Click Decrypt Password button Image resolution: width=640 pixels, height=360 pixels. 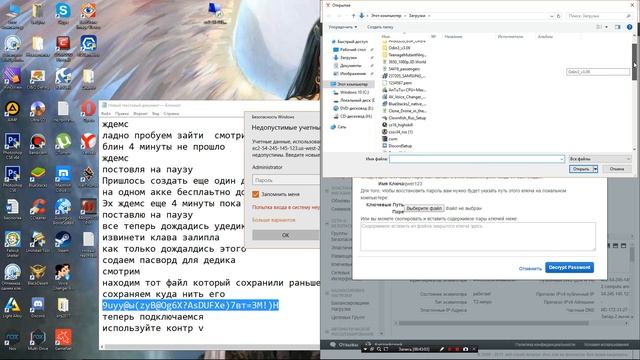[569, 267]
